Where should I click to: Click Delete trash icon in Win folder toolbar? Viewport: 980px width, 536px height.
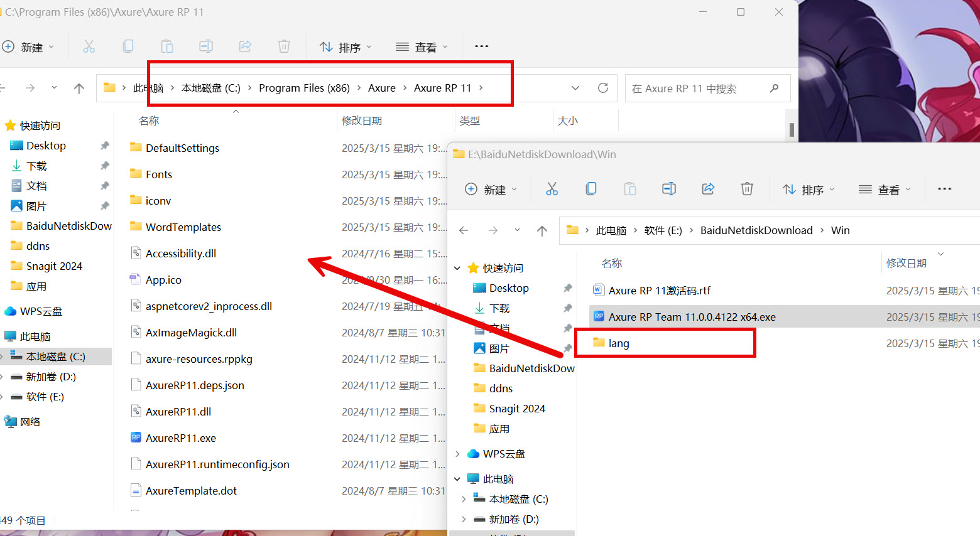point(747,189)
